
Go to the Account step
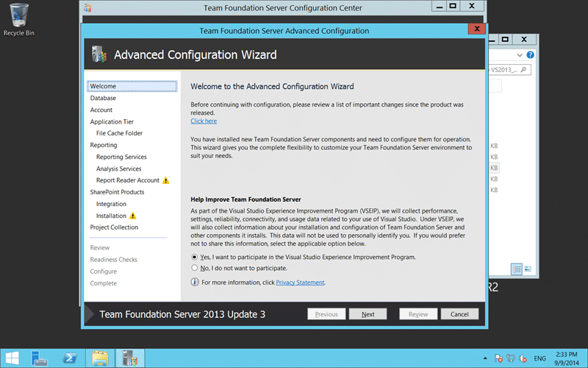[101, 110]
